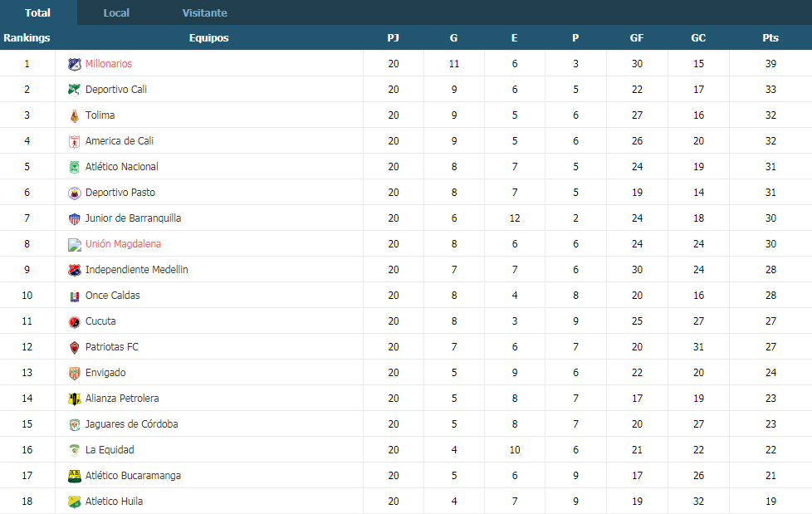Select the Tolima team badge
The width and height of the screenshot is (812, 514).
click(75, 115)
